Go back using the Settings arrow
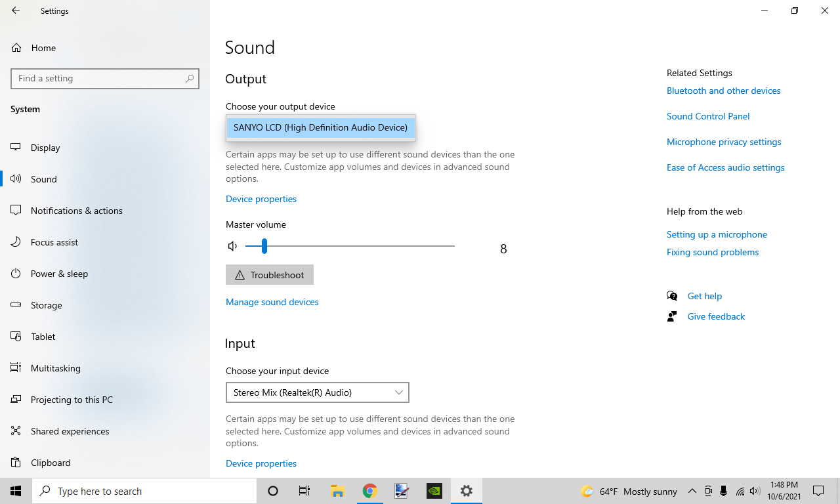Screen dimensions: 840x504 pos(16,10)
